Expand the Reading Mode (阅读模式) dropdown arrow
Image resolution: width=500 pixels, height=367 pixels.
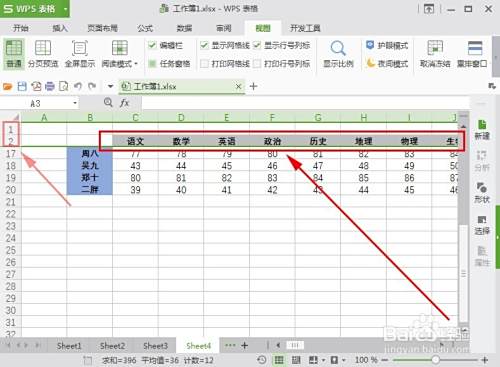136,64
